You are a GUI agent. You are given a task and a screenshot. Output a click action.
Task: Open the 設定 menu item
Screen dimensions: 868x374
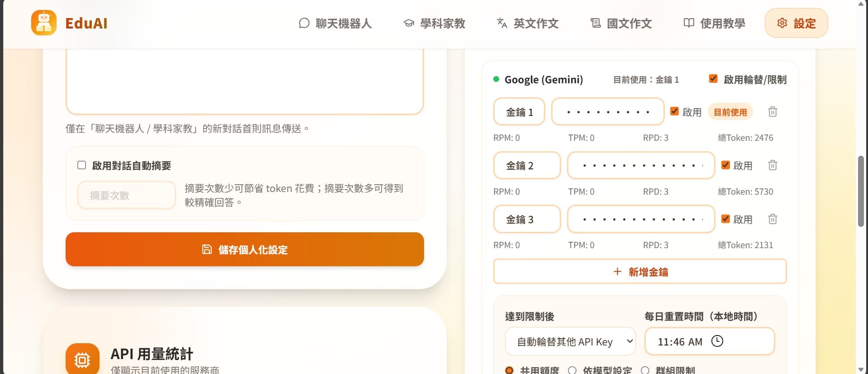coord(796,23)
